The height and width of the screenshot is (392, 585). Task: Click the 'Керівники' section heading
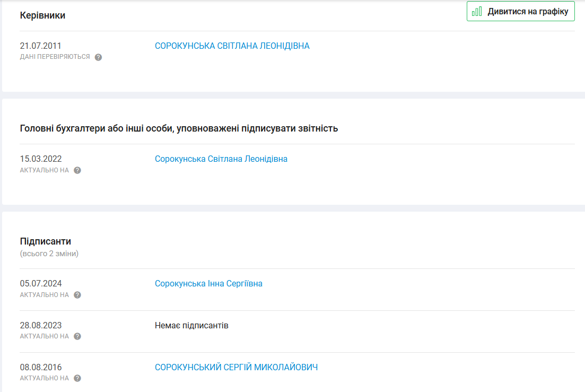coord(42,15)
